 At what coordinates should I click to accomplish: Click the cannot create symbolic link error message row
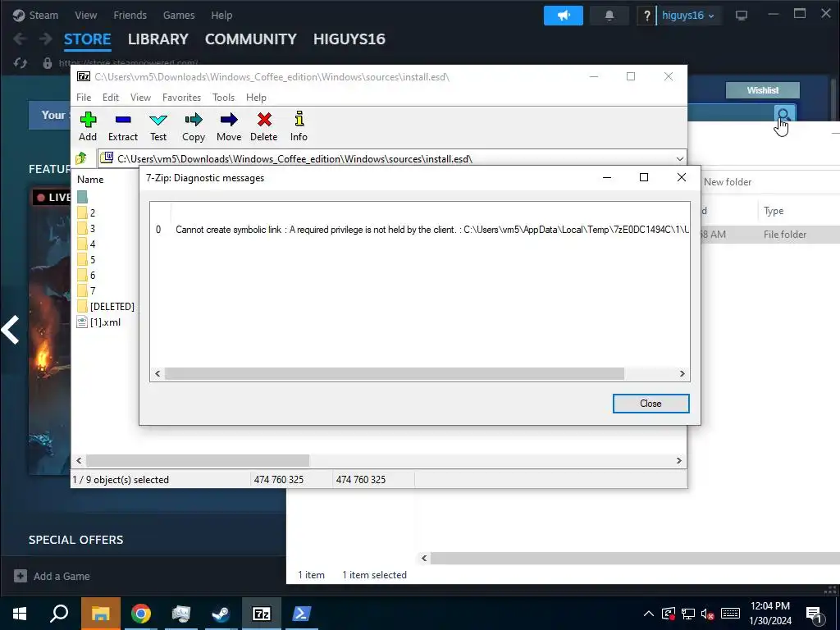(421, 230)
